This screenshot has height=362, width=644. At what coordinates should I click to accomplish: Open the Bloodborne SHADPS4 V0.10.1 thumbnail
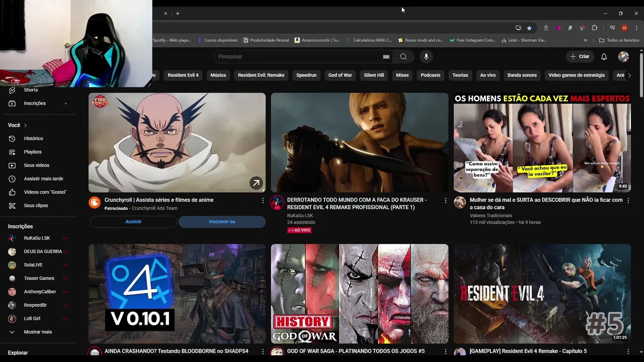pos(177,294)
